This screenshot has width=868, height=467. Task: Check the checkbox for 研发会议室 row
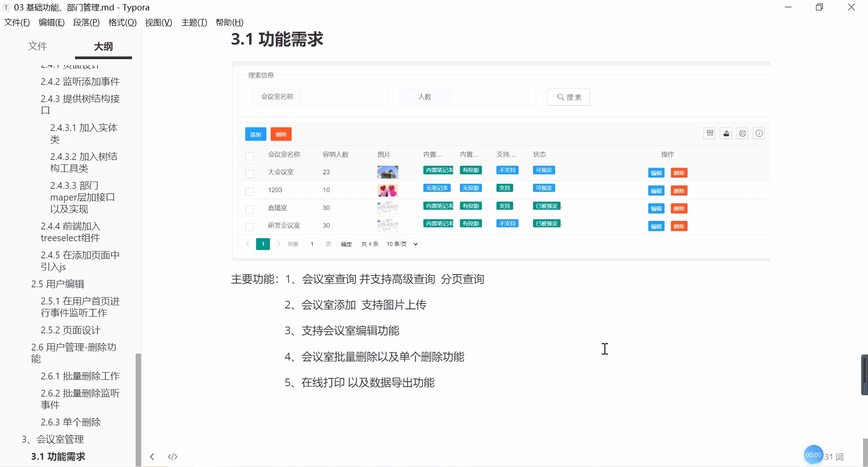tap(250, 227)
